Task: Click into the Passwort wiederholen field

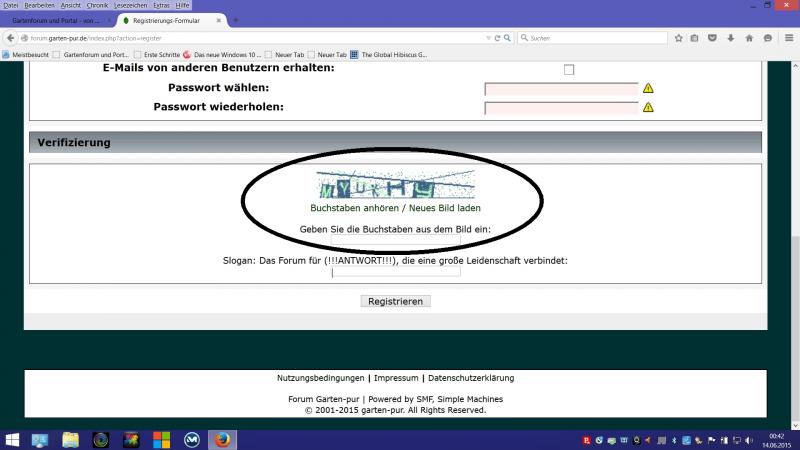Action: click(x=561, y=107)
